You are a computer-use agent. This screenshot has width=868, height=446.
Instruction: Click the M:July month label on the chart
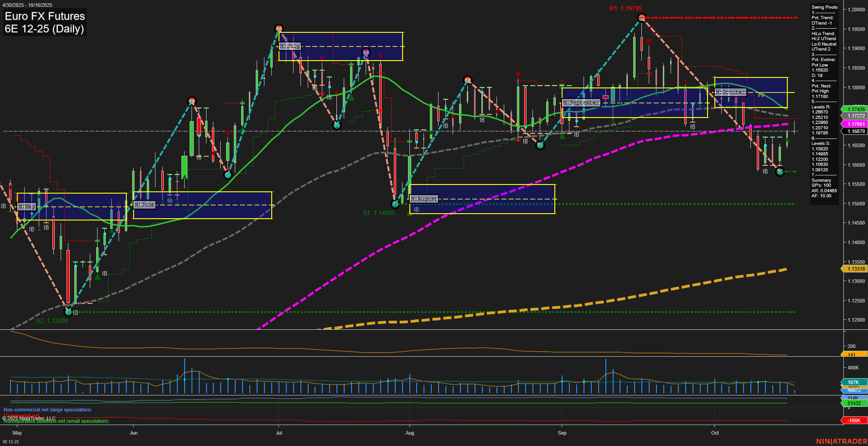(x=291, y=46)
